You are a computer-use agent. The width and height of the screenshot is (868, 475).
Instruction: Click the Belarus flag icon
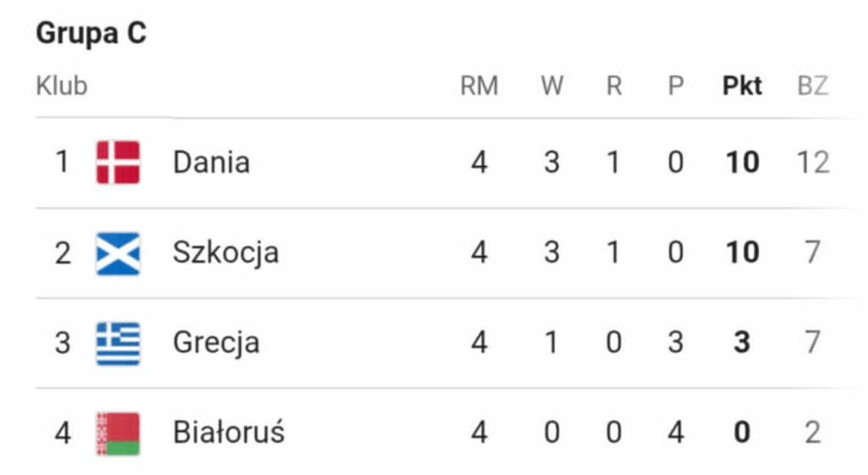tap(118, 433)
